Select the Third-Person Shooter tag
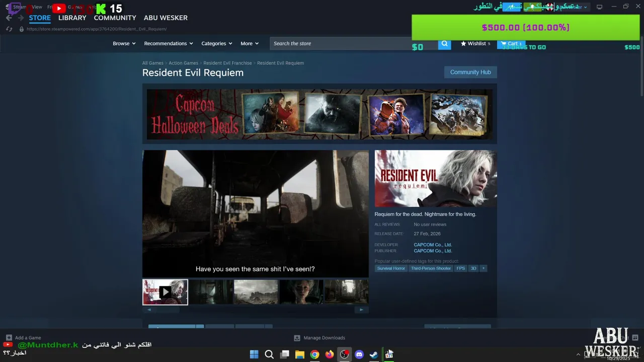Screen dimensions: 644x362 point(431,268)
